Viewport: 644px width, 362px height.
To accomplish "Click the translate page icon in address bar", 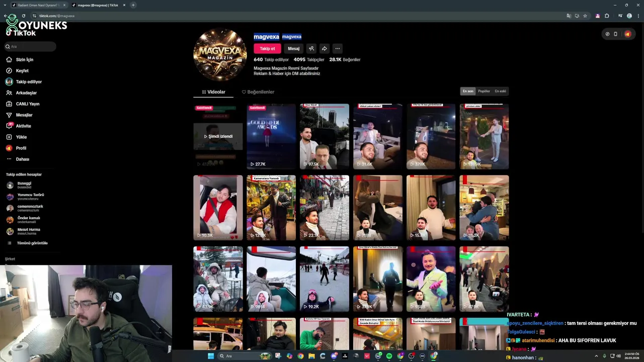I will pos(569,16).
